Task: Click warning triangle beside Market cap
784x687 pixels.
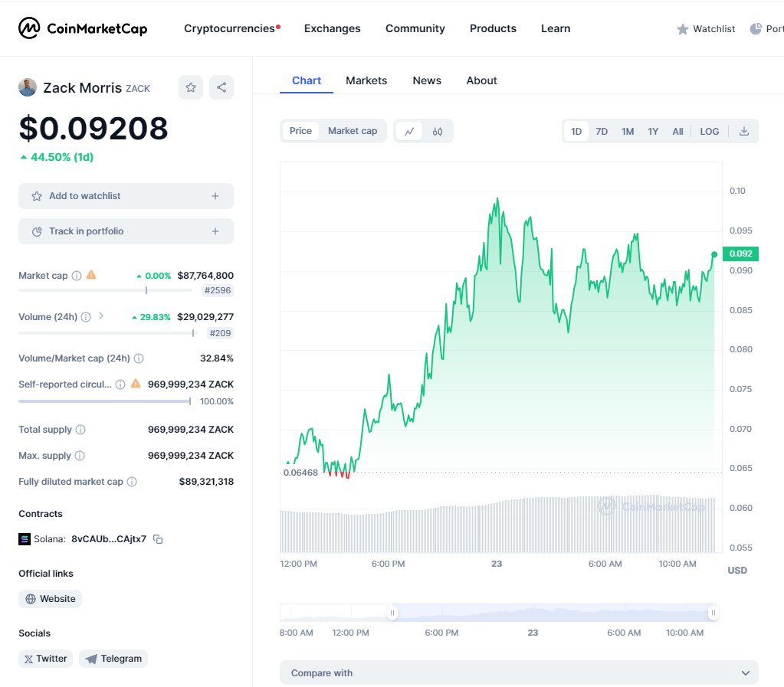Action: [91, 275]
